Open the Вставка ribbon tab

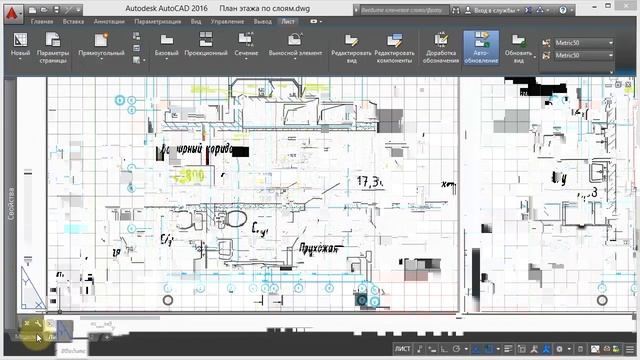pyautogui.click(x=73, y=21)
